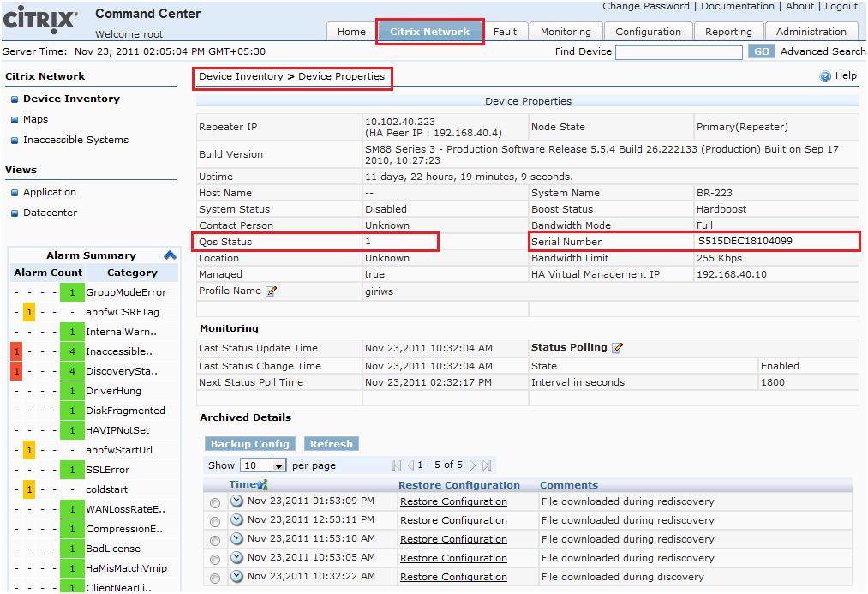This screenshot has height=594, width=868.
Task: Click inside the Find Device field
Action: (x=679, y=52)
